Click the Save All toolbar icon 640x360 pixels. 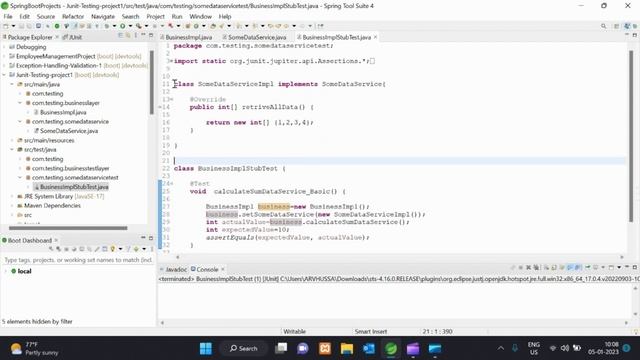(x=29, y=26)
